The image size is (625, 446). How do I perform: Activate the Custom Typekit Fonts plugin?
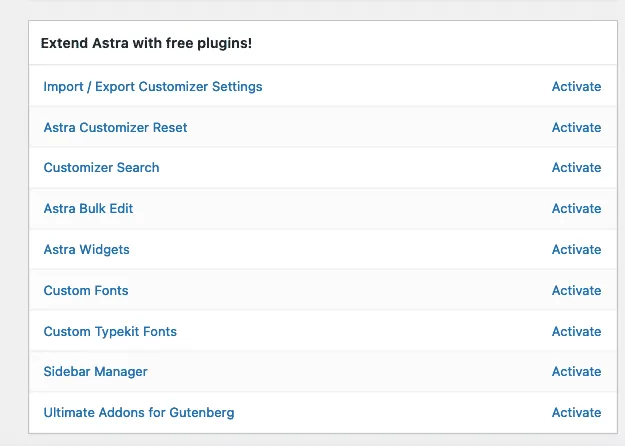click(576, 332)
